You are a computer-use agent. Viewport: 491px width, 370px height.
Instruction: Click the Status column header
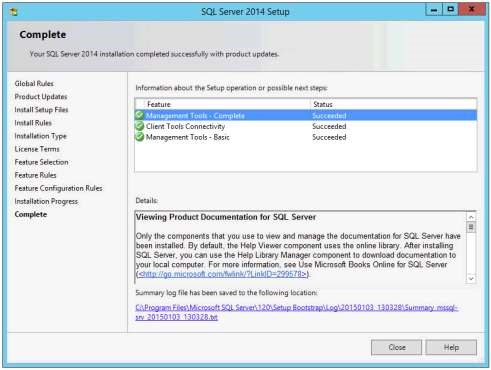coord(393,104)
